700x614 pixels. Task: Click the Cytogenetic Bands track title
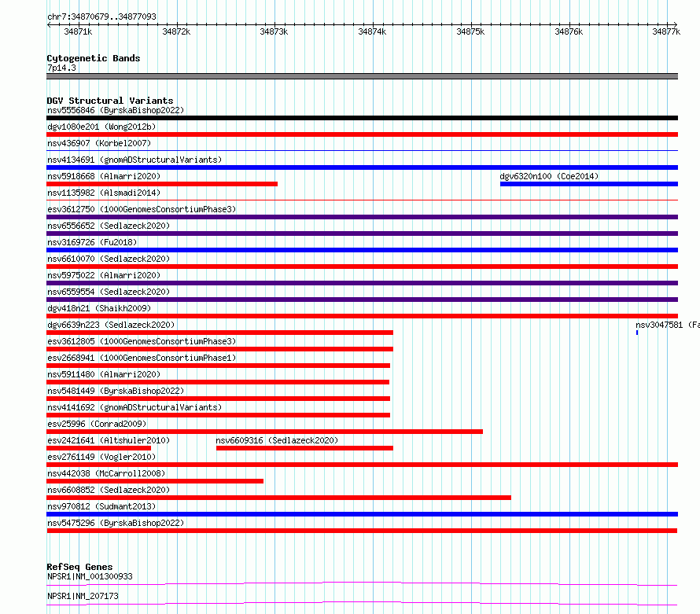[94, 58]
